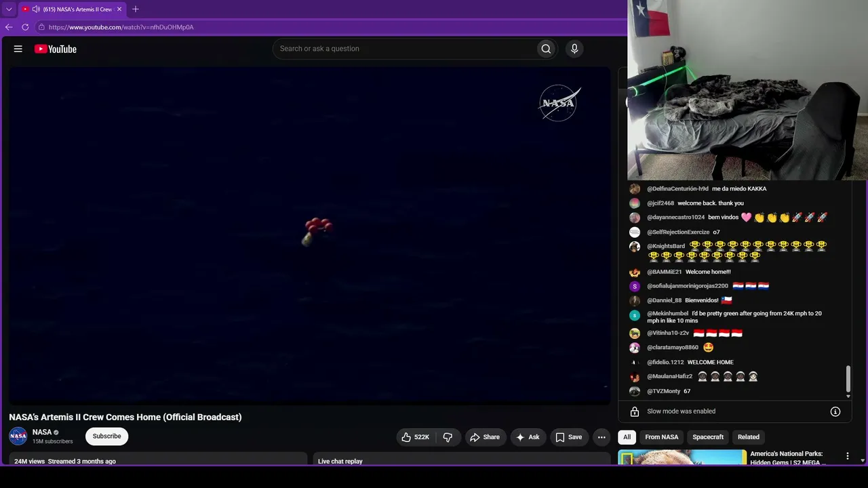Focus the YouTube search box
This screenshot has height=488, width=868.
pyautogui.click(x=403, y=49)
